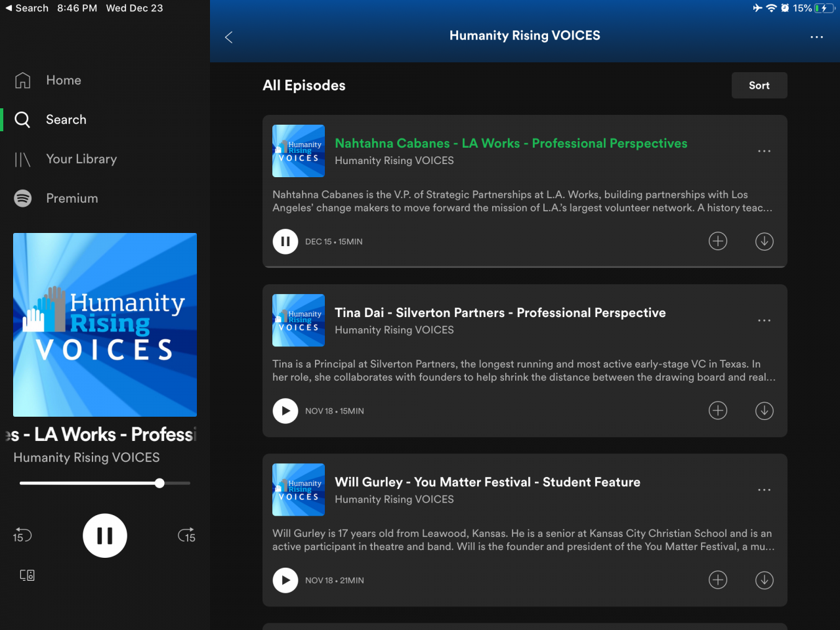Tap the DEC 15 • 15MIN episode date
This screenshot has width=840, height=630.
334,241
